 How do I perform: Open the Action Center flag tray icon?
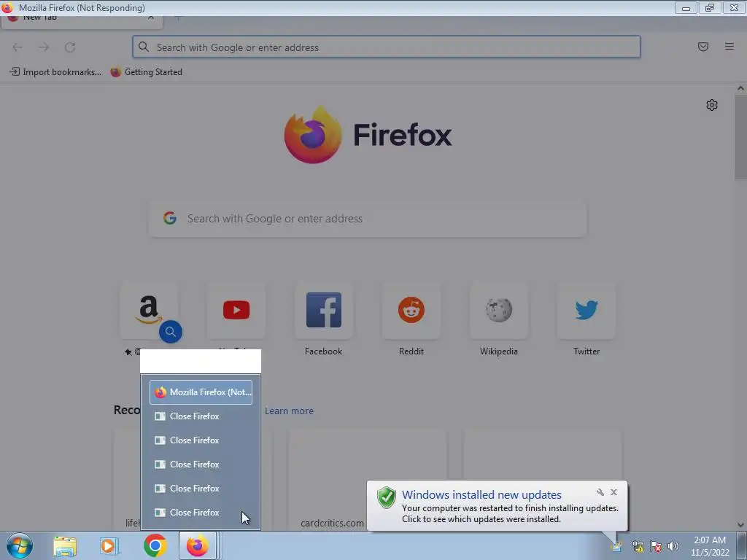pos(656,546)
